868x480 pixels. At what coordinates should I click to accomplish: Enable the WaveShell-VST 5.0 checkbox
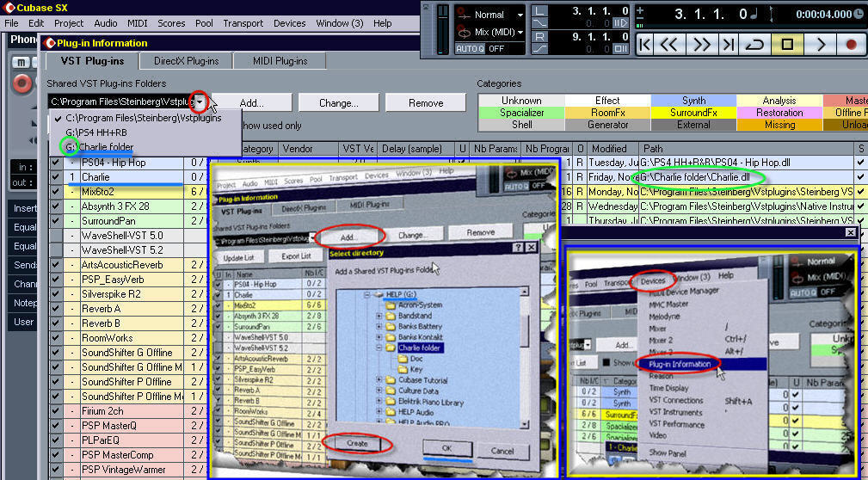pyautogui.click(x=55, y=236)
